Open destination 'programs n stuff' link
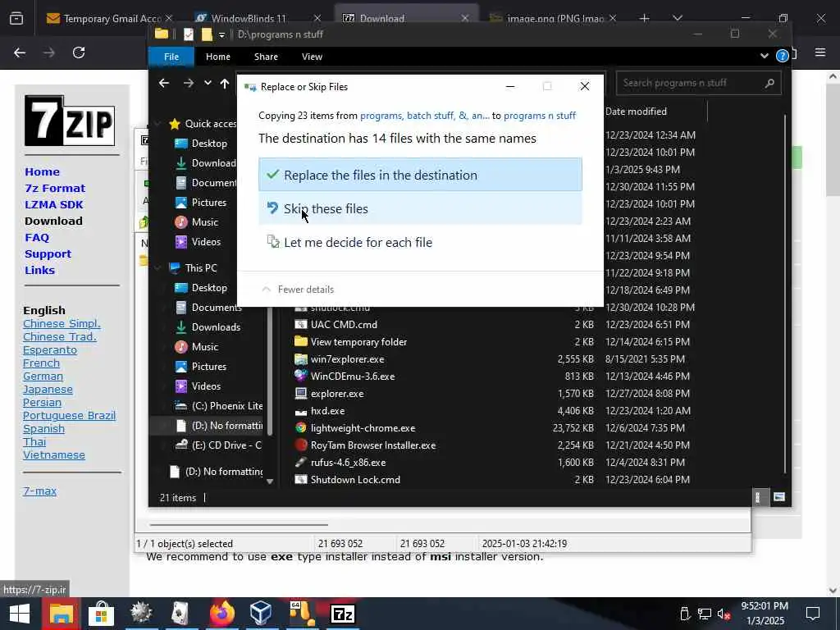 [x=540, y=116]
